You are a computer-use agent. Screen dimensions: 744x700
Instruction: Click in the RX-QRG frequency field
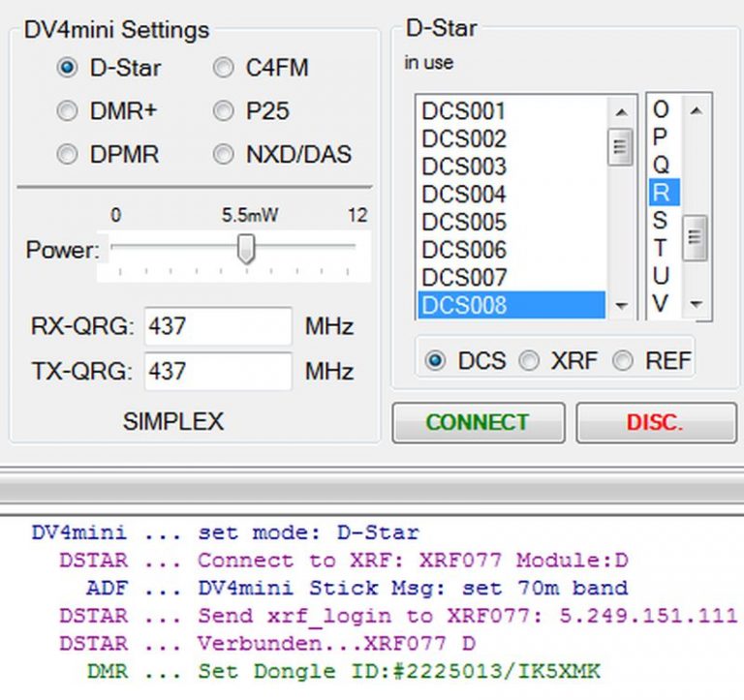218,326
